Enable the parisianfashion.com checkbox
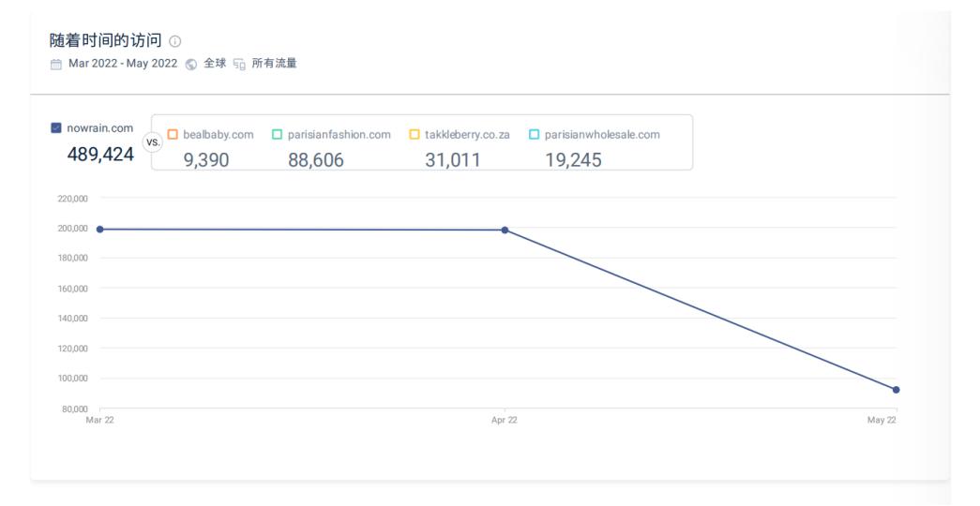This screenshot has height=506, width=980. (x=277, y=134)
